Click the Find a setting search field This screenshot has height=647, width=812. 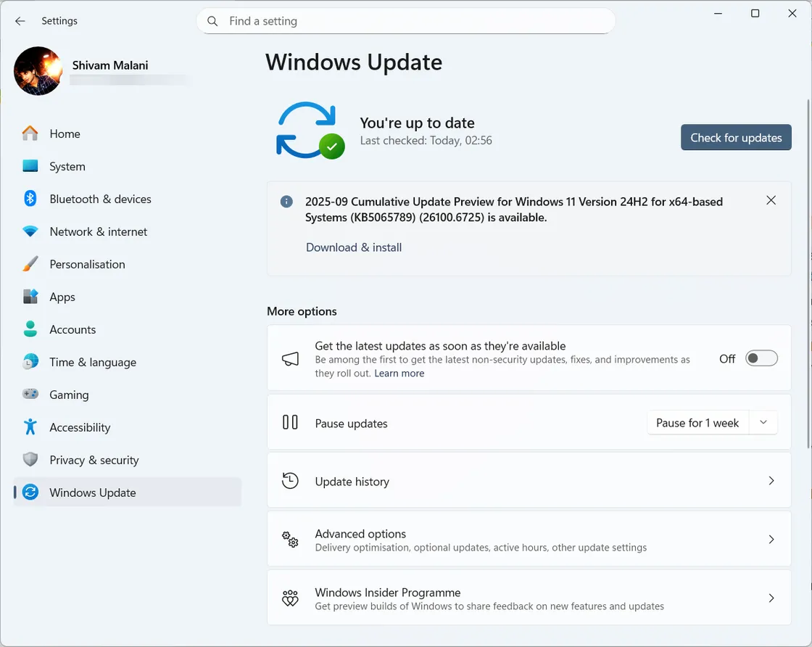point(406,21)
